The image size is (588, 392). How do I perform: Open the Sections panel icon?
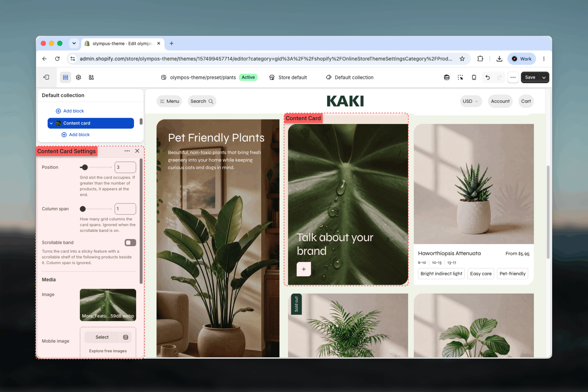tap(65, 77)
